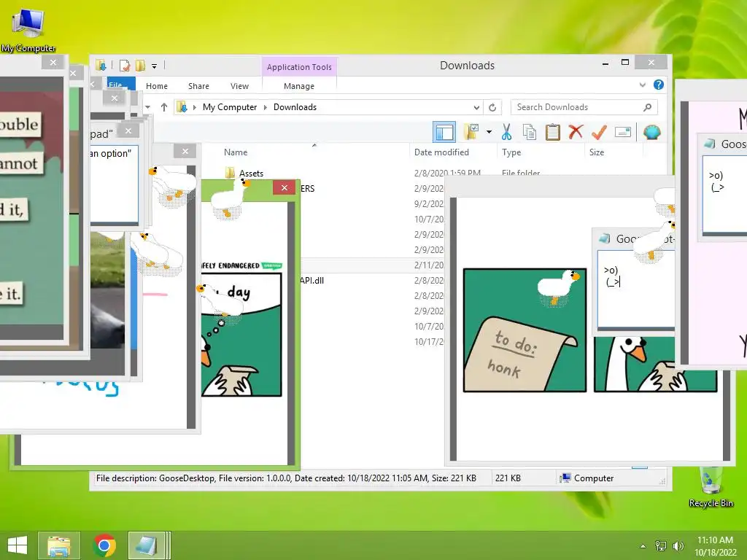Sort by the Size column header
This screenshot has height=560, width=747.
click(597, 152)
